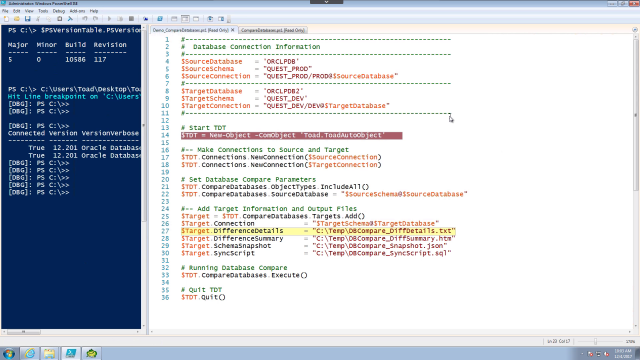This screenshot has height=360, width=640.
Task: Cut selection using the scissors icon
Action: 38,19
